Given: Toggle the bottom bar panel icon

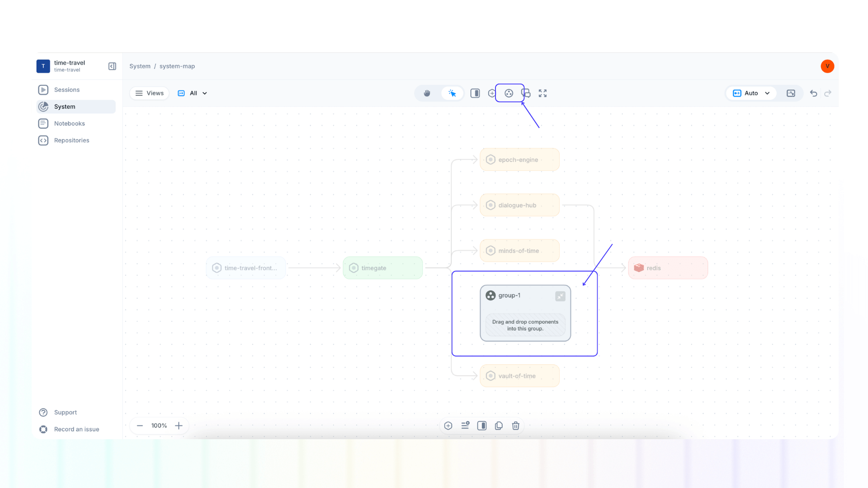Looking at the screenshot, I should (481, 425).
